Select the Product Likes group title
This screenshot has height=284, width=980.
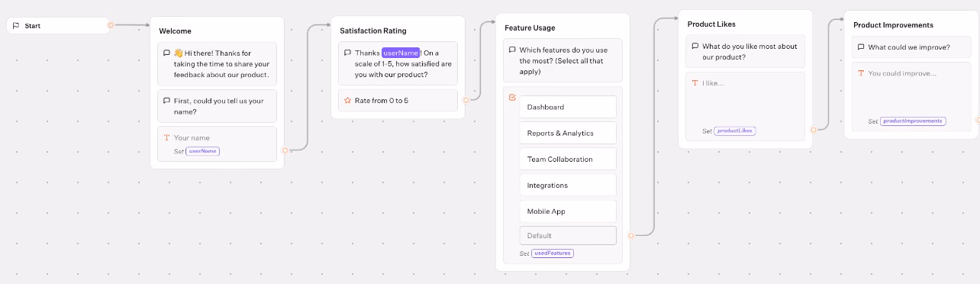click(711, 24)
